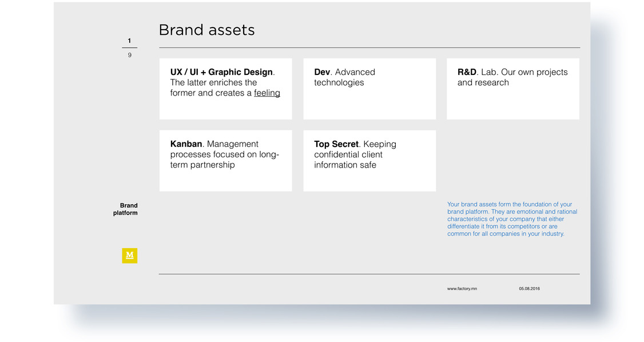The image size is (644, 342).
Task: Click the Top Secret card
Action: tap(369, 161)
